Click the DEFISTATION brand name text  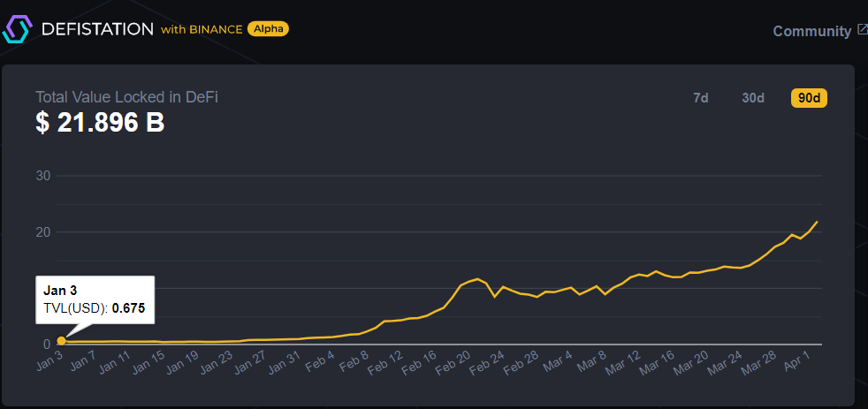[97, 29]
